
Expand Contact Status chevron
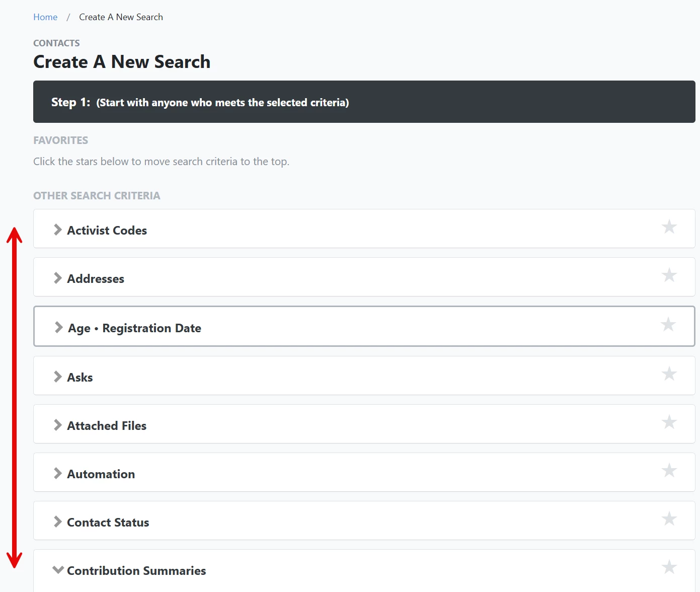tap(57, 522)
